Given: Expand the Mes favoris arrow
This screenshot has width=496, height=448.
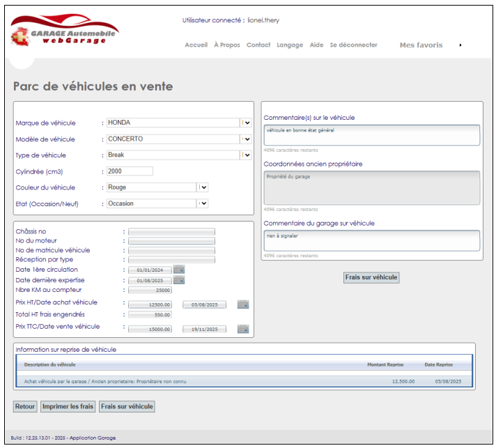Looking at the screenshot, I should [460, 45].
